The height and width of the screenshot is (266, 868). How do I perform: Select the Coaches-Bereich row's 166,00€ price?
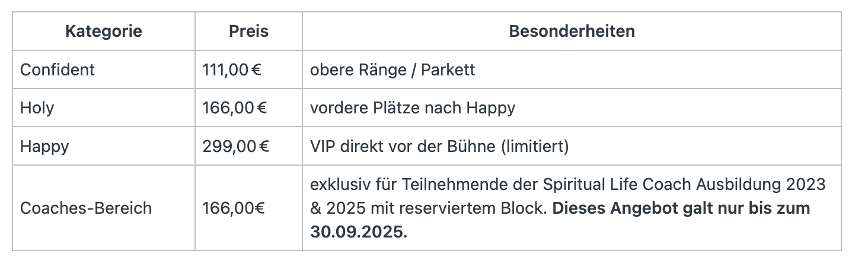coord(234,208)
